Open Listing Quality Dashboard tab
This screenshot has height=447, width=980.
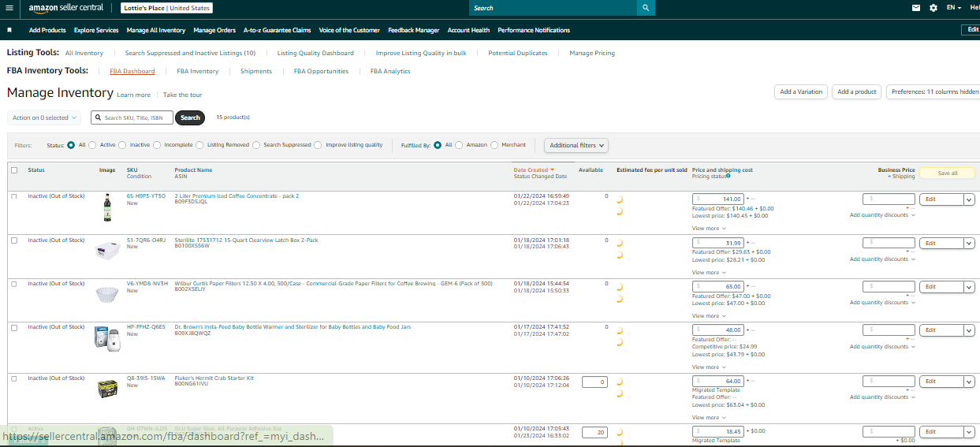coord(315,53)
